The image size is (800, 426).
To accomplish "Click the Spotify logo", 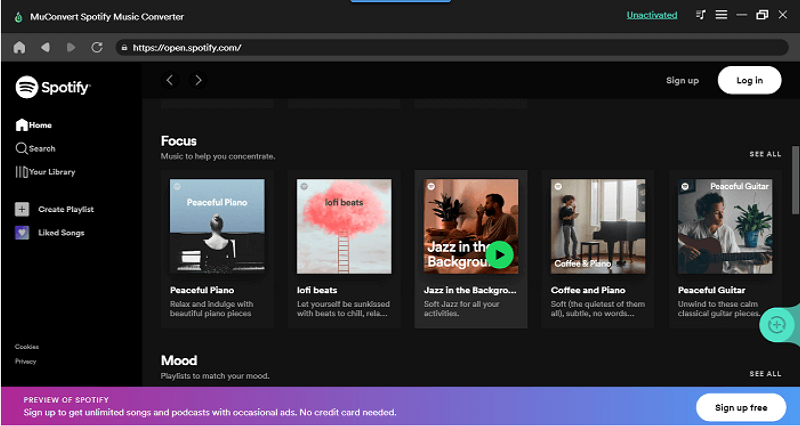I will pos(53,87).
